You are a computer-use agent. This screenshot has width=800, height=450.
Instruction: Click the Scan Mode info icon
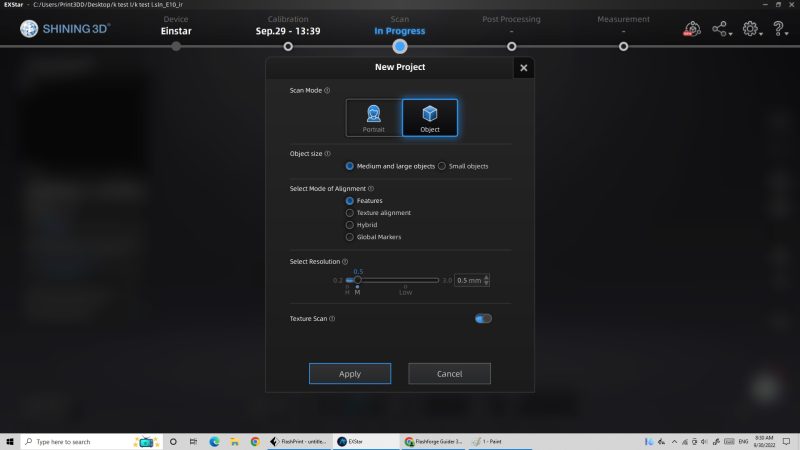327,90
